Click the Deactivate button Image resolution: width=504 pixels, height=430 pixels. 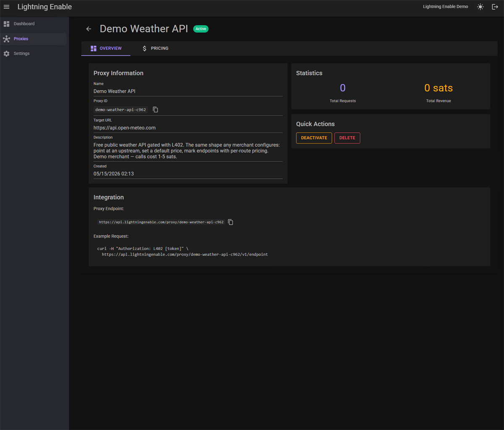point(314,138)
